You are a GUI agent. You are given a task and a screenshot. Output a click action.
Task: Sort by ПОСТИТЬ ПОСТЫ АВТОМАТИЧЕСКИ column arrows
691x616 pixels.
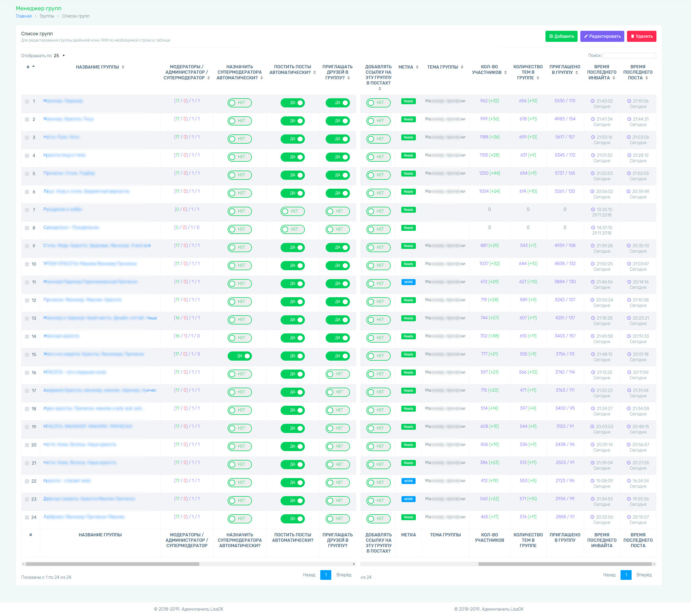tap(314, 72)
